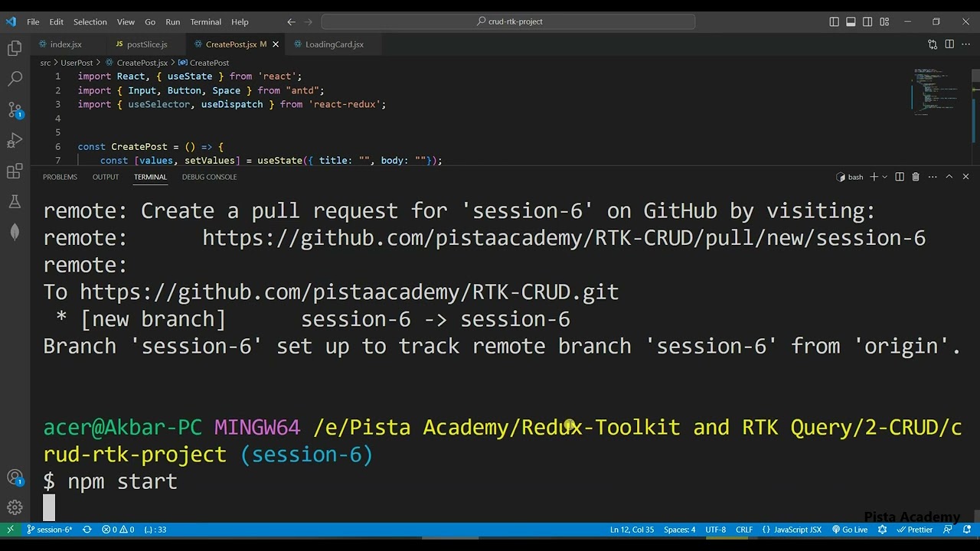Viewport: 980px width, 551px height.
Task: Click Ln 12, Col 35 position indicator
Action: point(632,530)
